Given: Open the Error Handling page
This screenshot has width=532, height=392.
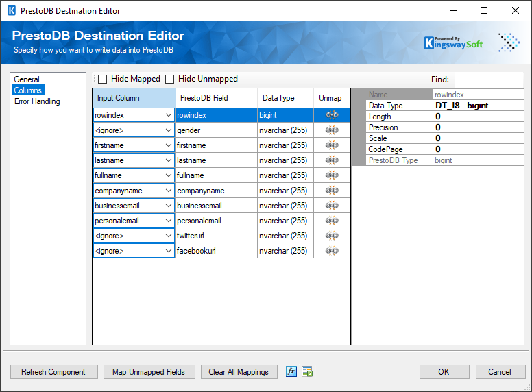Looking at the screenshot, I should pos(37,101).
